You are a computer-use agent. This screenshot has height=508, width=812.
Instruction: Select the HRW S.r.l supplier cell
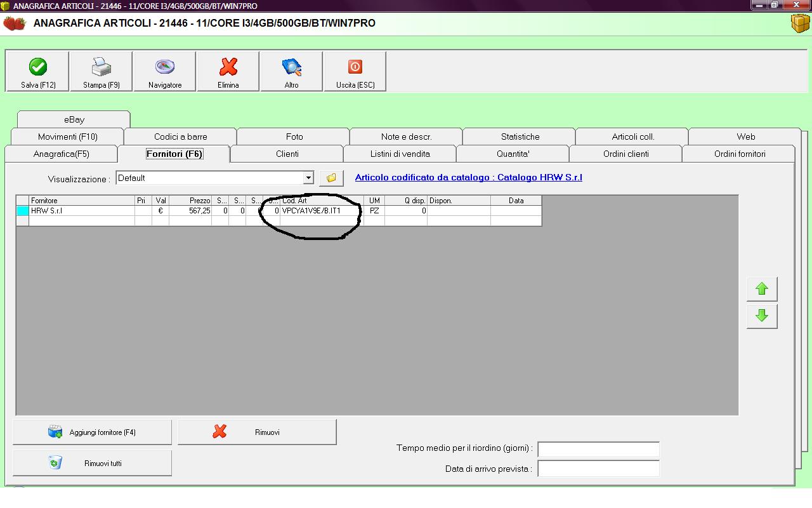[x=82, y=211]
